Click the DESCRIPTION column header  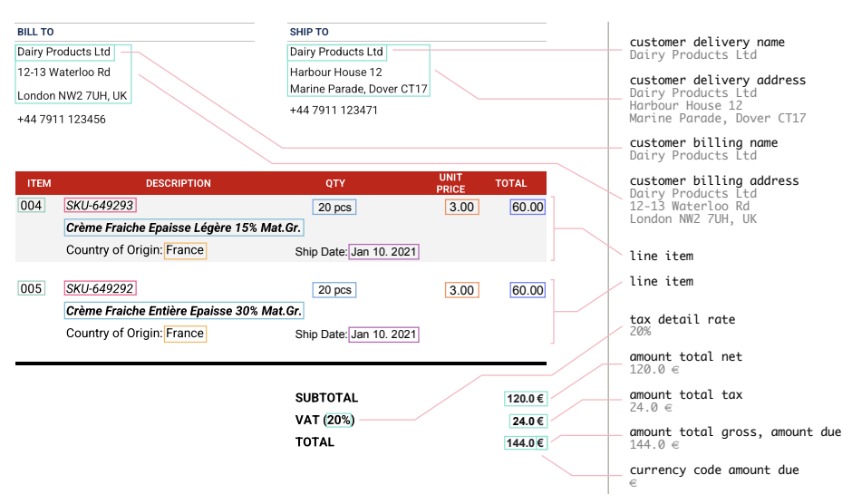(x=179, y=183)
